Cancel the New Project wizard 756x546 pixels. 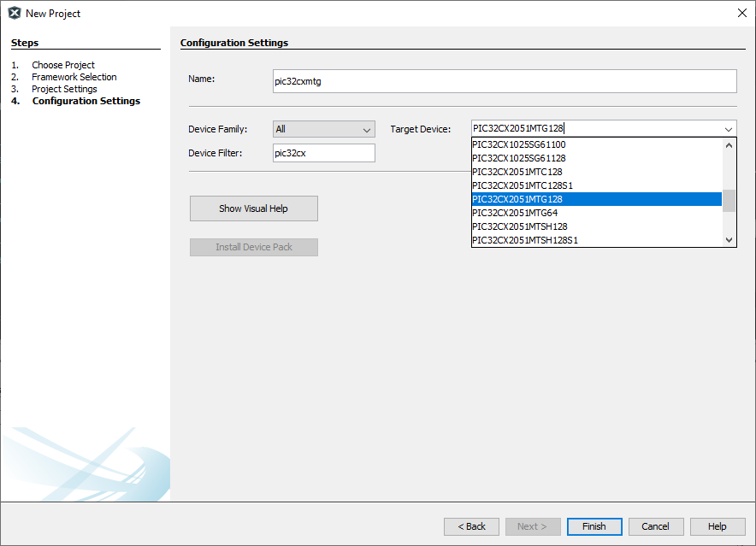[x=656, y=526]
